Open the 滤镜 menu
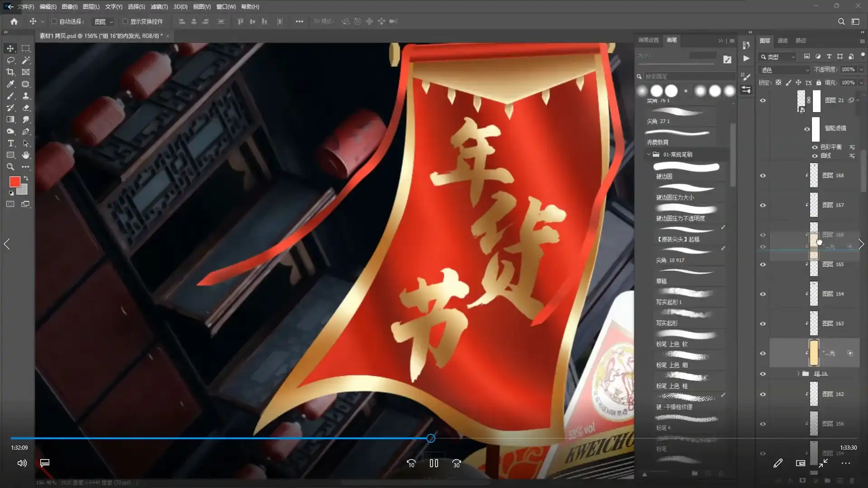Viewport: 868px width, 488px height. (159, 6)
